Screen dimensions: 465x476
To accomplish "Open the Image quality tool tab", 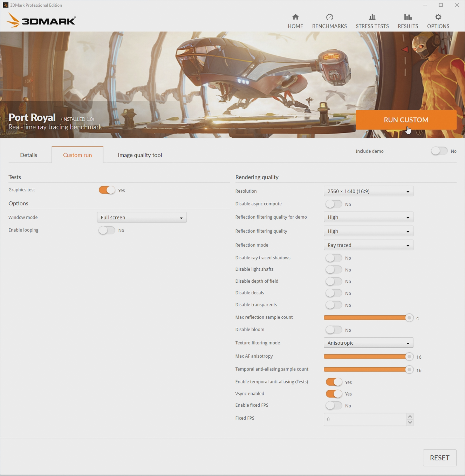I will 140,155.
